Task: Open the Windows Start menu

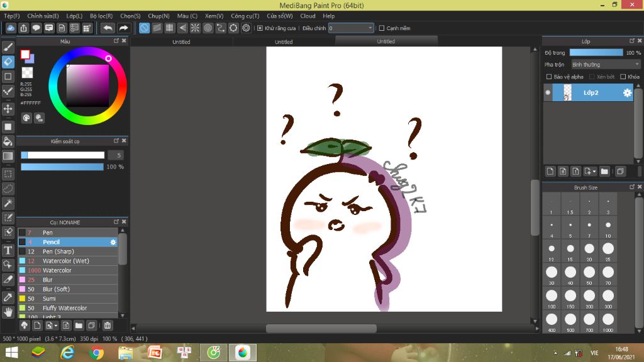Action: coord(11,353)
